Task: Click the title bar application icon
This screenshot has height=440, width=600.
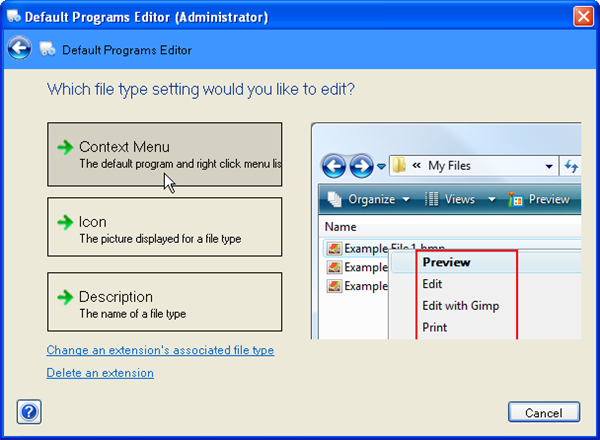Action: click(12, 17)
